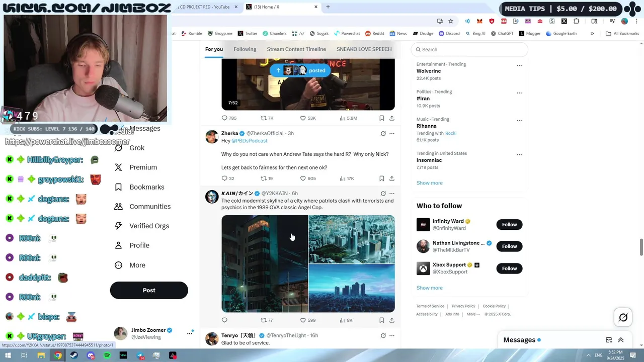Follow Xbox Support
This screenshot has width=644, height=362.
click(x=509, y=268)
